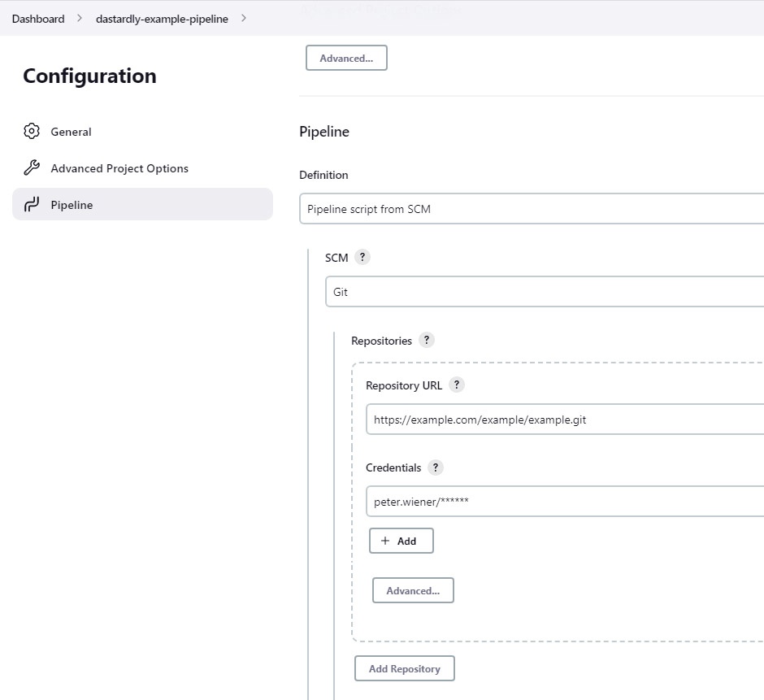The height and width of the screenshot is (700, 764).
Task: Click the Add credentials button
Action: [x=401, y=541]
